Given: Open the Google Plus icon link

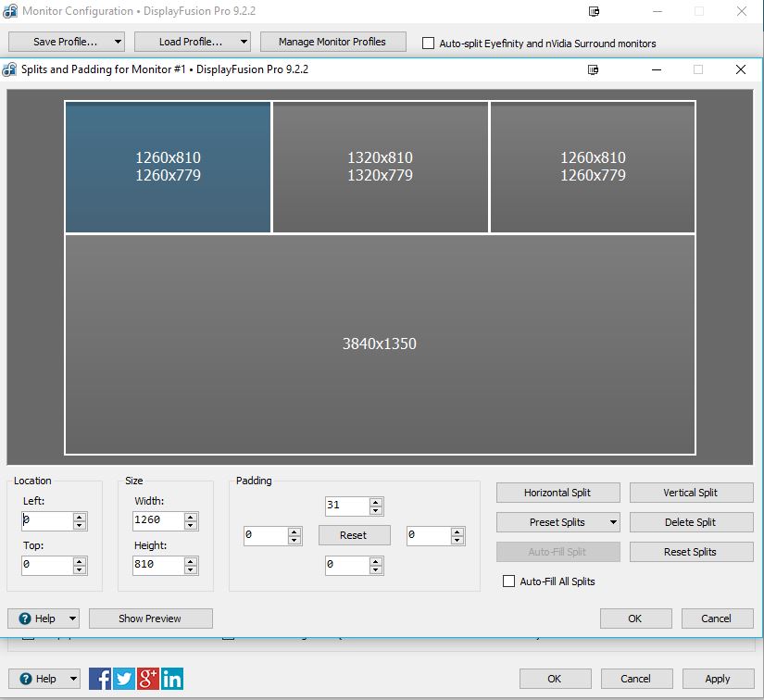Looking at the screenshot, I should [147, 679].
